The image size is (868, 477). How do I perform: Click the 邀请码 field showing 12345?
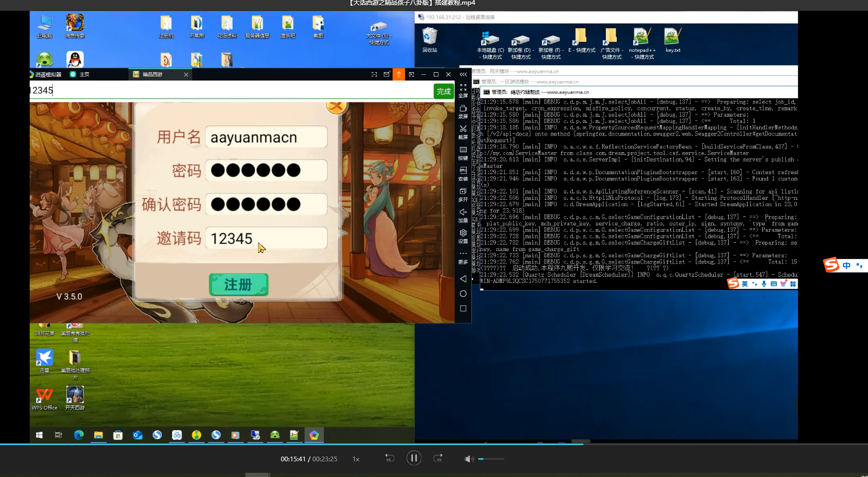click(266, 238)
